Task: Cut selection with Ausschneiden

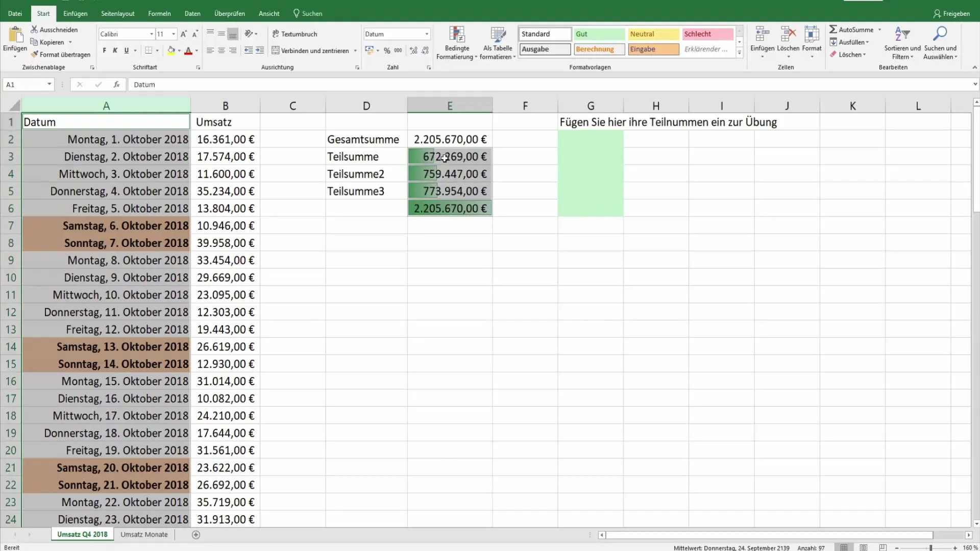Action: pyautogui.click(x=54, y=30)
